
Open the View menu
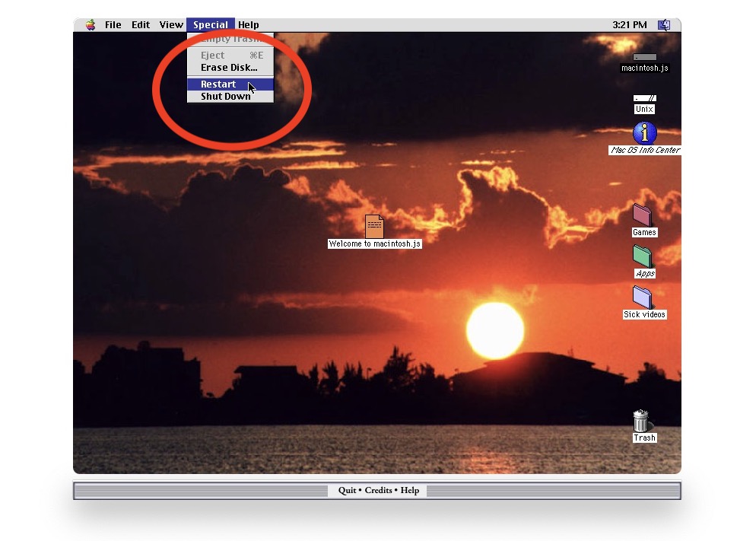[171, 25]
